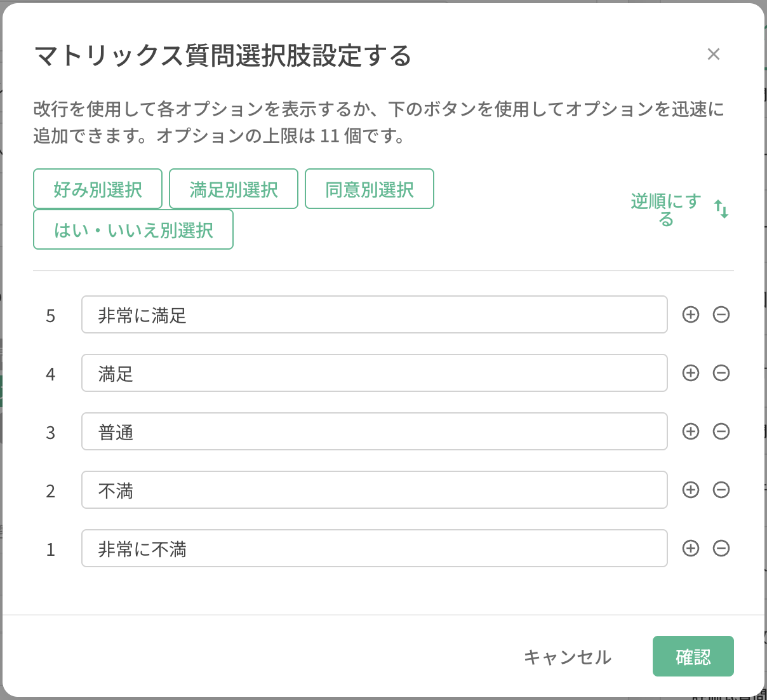Close the matrix option dialog
The width and height of the screenshot is (767, 700).
pyautogui.click(x=714, y=54)
